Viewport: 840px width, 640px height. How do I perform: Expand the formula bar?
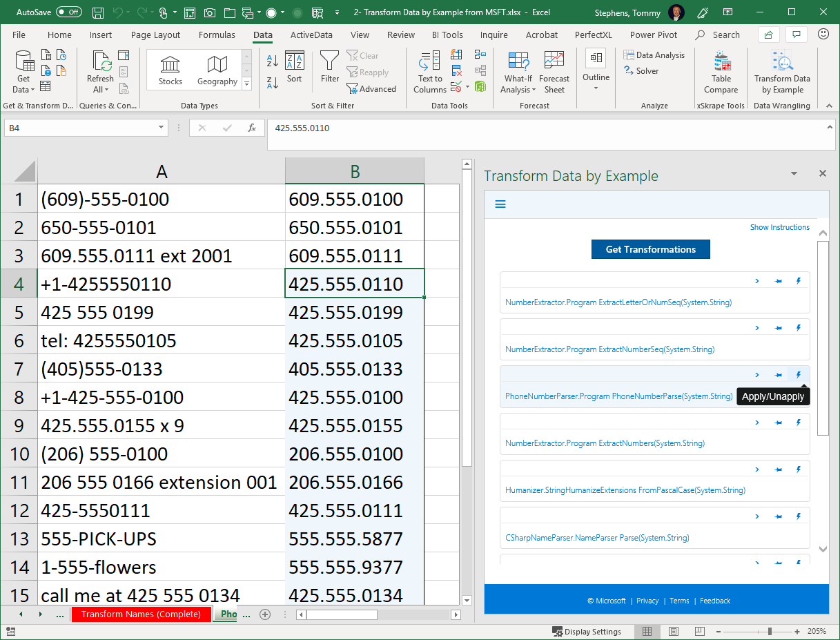click(x=830, y=127)
